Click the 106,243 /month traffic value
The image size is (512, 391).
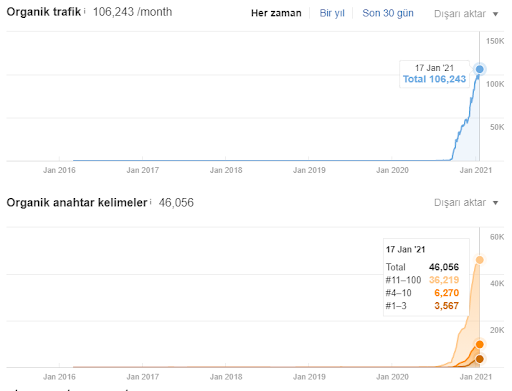pos(132,12)
